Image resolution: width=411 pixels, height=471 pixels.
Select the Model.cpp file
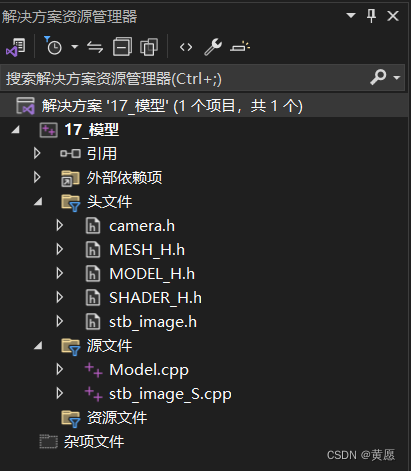pos(149,370)
